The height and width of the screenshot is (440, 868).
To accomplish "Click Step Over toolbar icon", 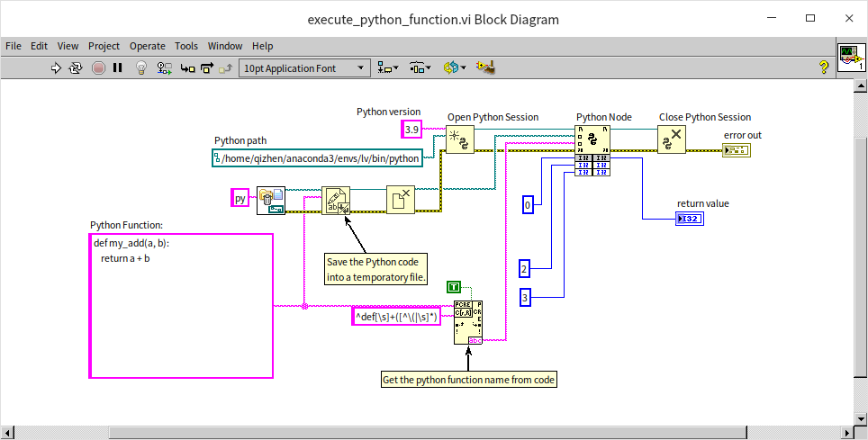I will [207, 67].
